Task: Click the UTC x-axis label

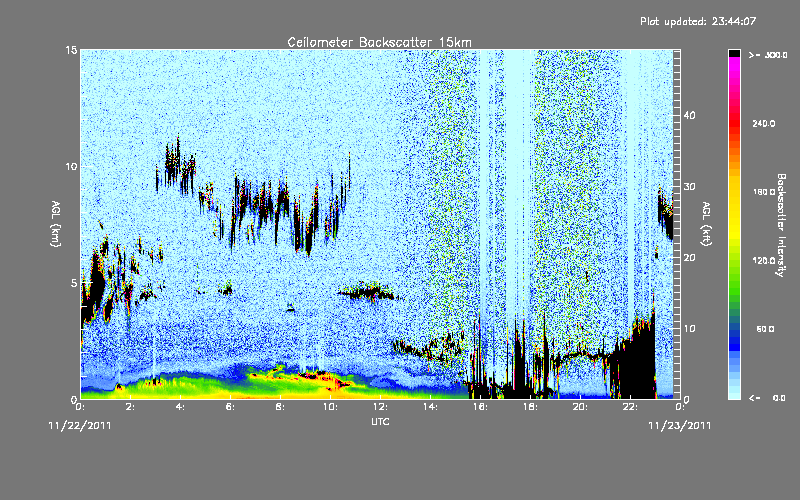Action: [x=380, y=421]
